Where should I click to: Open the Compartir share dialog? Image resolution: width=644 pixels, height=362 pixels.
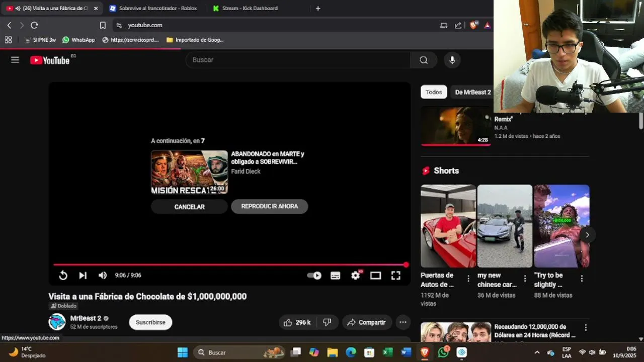366,322
